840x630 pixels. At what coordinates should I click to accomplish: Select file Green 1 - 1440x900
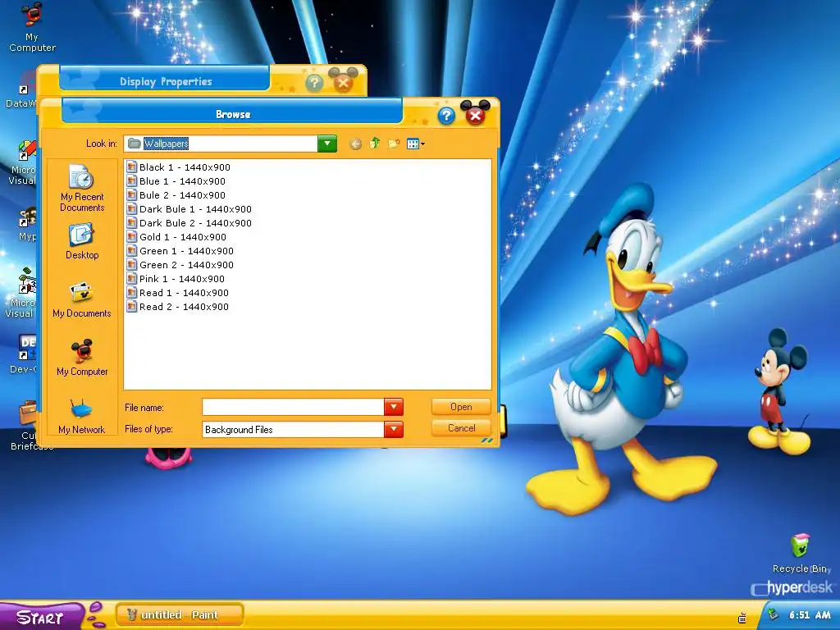pyautogui.click(x=180, y=251)
